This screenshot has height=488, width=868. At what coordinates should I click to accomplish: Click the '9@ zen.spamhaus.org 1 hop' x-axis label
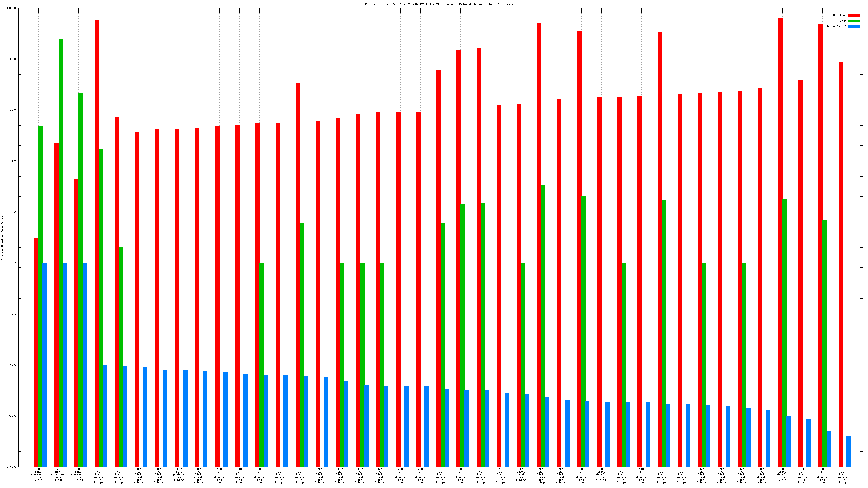pyautogui.click(x=38, y=475)
